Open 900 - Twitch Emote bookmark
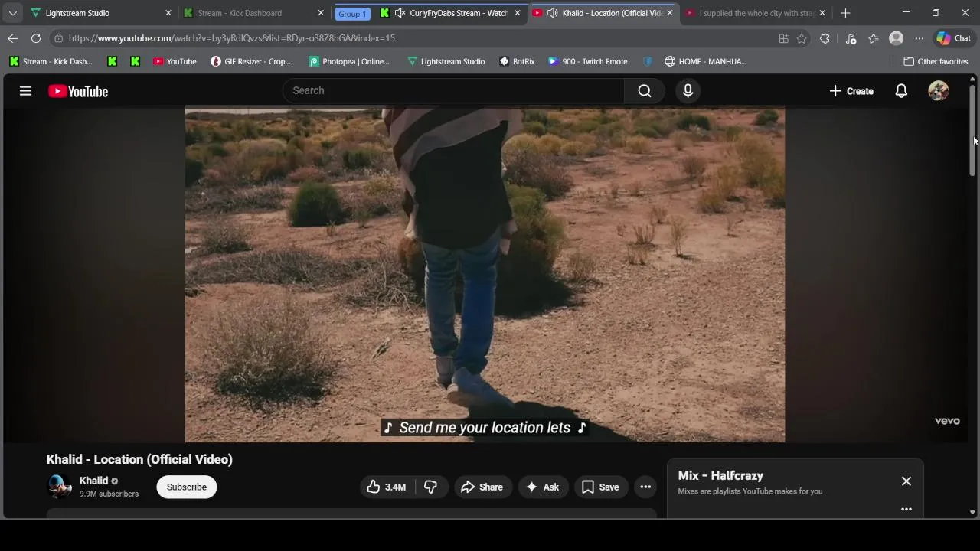The image size is (980, 551). click(588, 61)
